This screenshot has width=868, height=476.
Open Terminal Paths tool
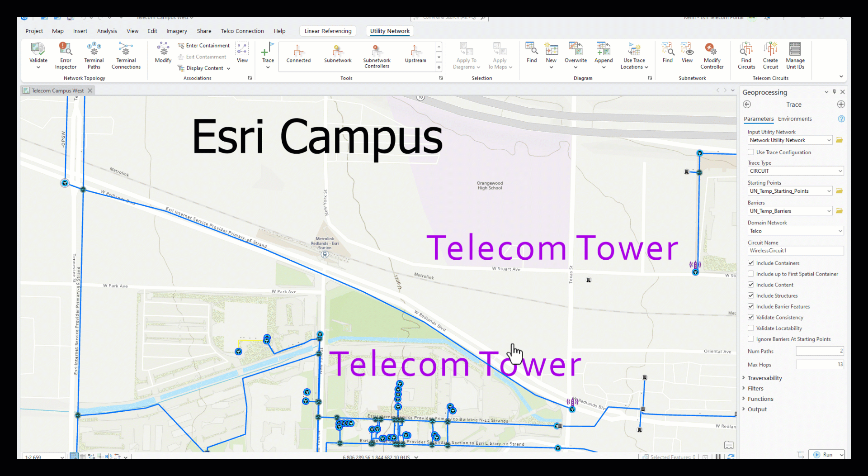94,55
